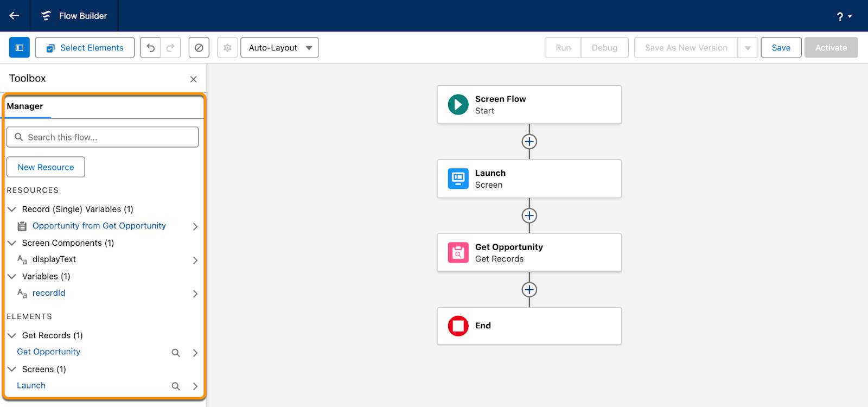
Task: Click the Search this flow field
Action: (x=103, y=137)
